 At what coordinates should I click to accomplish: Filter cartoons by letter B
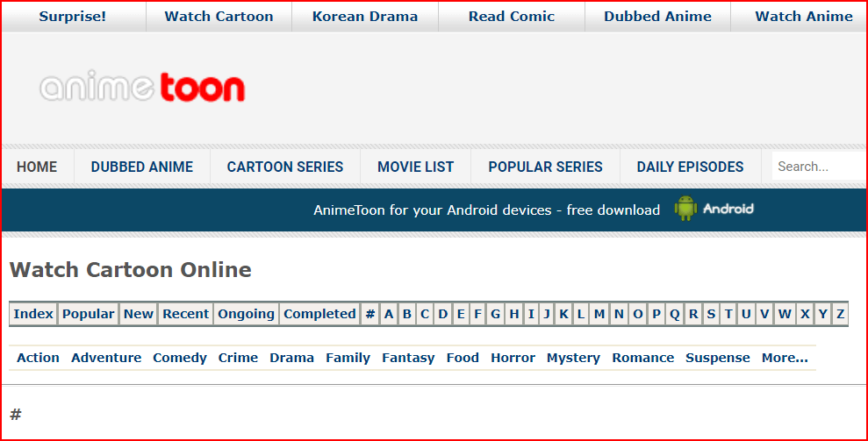coord(407,314)
